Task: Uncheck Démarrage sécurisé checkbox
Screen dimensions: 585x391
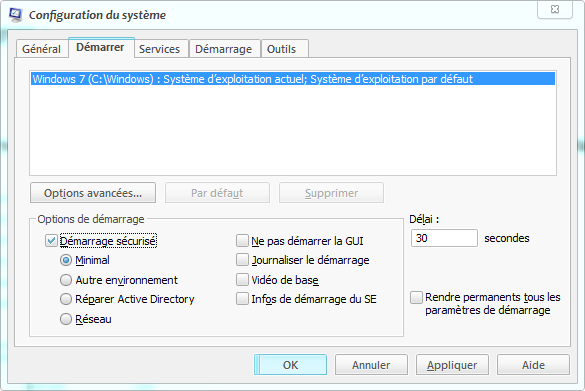Action: [x=51, y=241]
